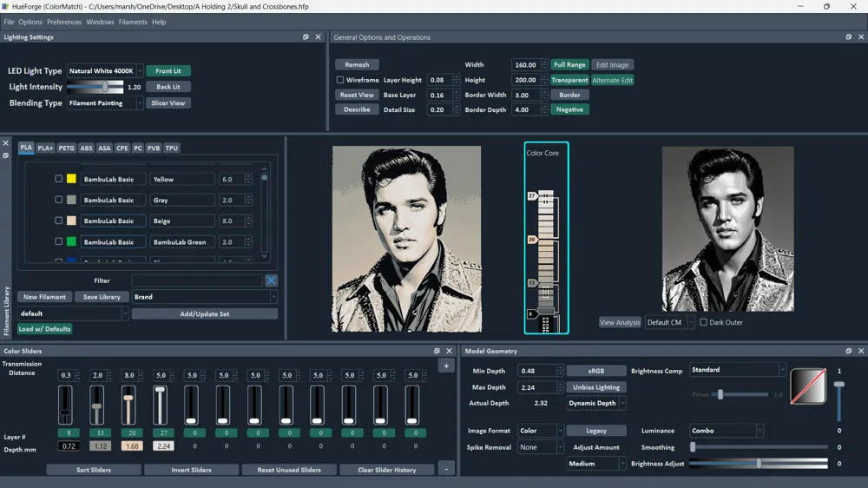Open the LED Light Type dropdown
This screenshot has width=868, height=488.
(x=105, y=71)
